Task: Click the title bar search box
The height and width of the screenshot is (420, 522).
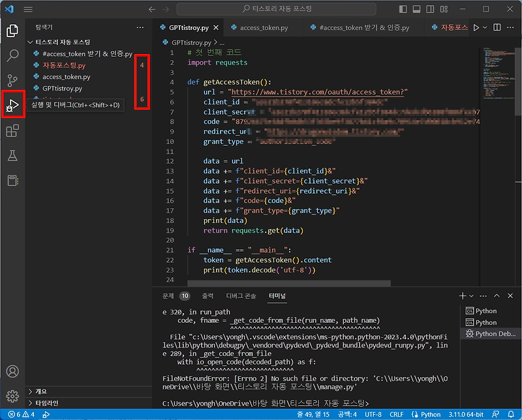Action: pyautogui.click(x=276, y=9)
